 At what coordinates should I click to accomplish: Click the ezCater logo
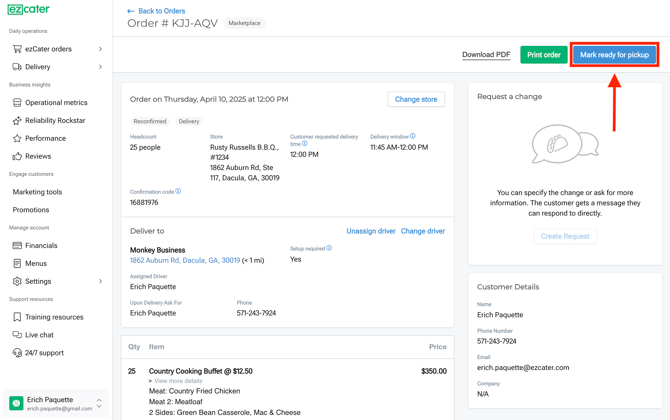28,10
